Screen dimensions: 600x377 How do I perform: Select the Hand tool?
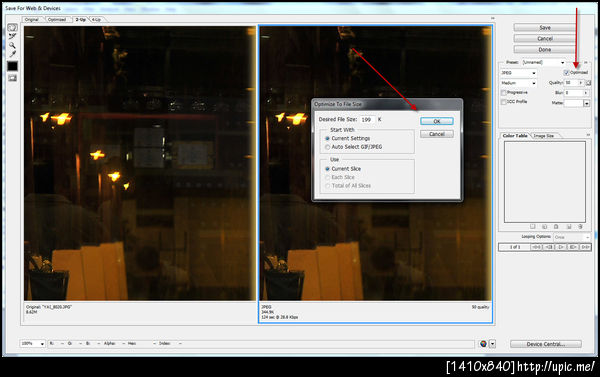click(x=12, y=28)
